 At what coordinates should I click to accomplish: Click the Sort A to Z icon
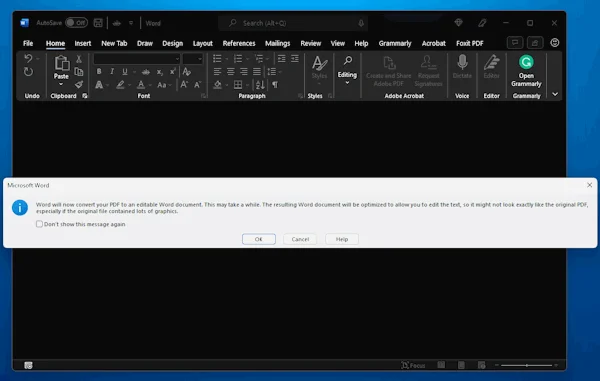coord(260,85)
